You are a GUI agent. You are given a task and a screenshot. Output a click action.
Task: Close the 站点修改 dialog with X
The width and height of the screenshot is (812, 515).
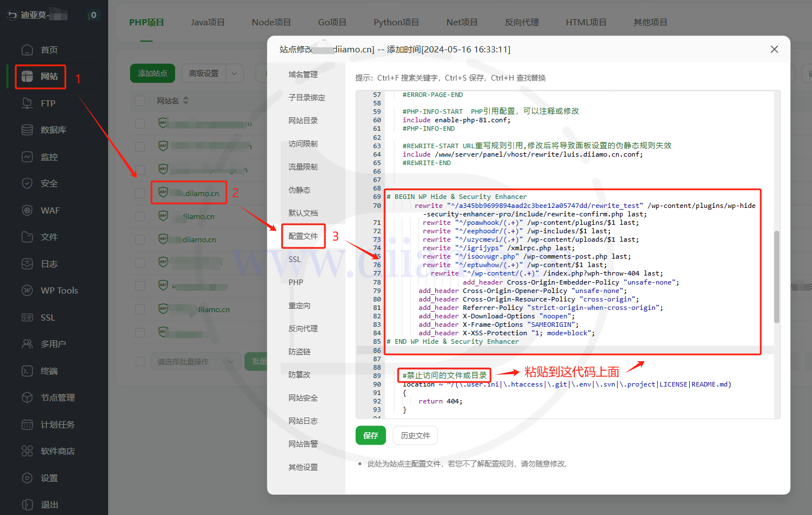tap(774, 50)
